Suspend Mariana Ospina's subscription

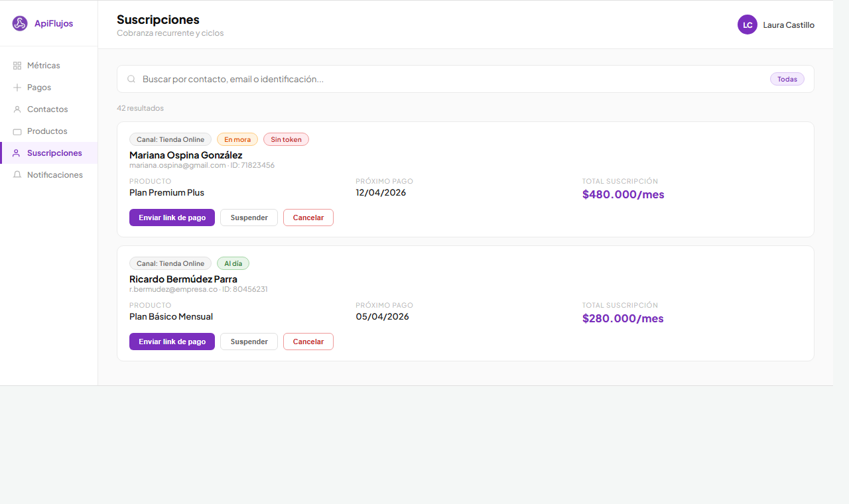pyautogui.click(x=249, y=218)
